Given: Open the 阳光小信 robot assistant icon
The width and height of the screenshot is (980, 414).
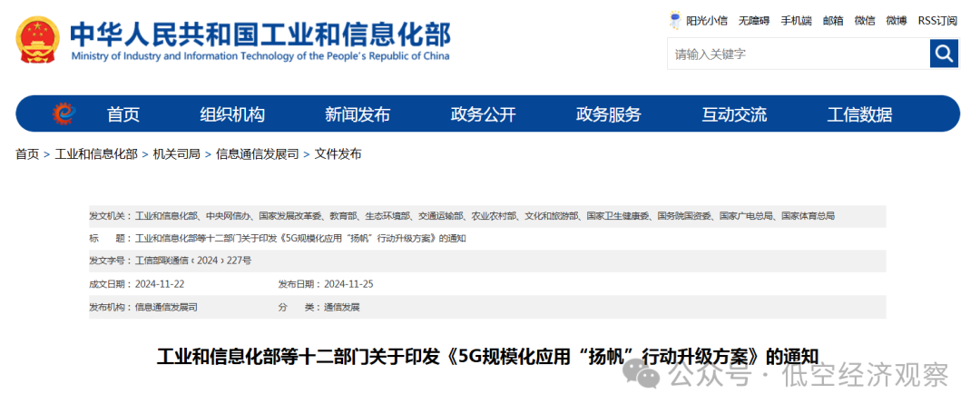Looking at the screenshot, I should (675, 20).
